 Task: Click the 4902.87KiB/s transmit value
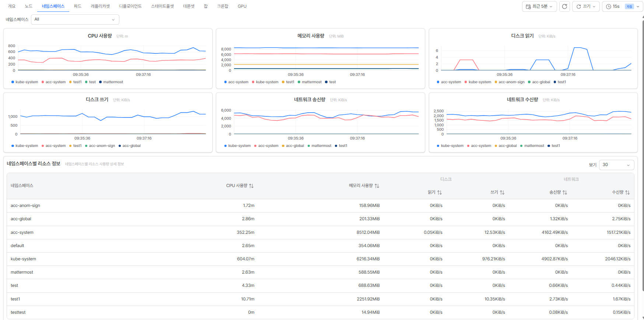pyautogui.click(x=554, y=259)
